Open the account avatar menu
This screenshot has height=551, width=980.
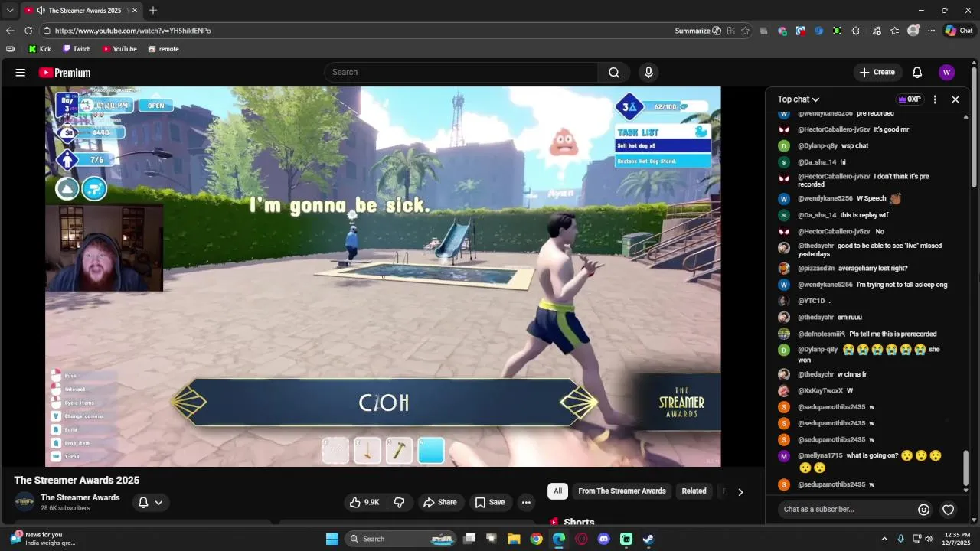(946, 72)
